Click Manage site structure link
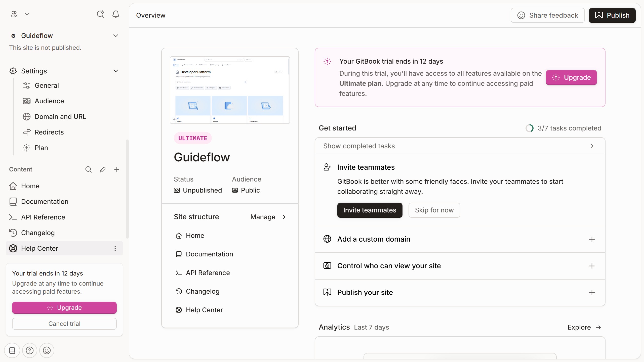Screen dimensions: 644x362 pos(268,217)
